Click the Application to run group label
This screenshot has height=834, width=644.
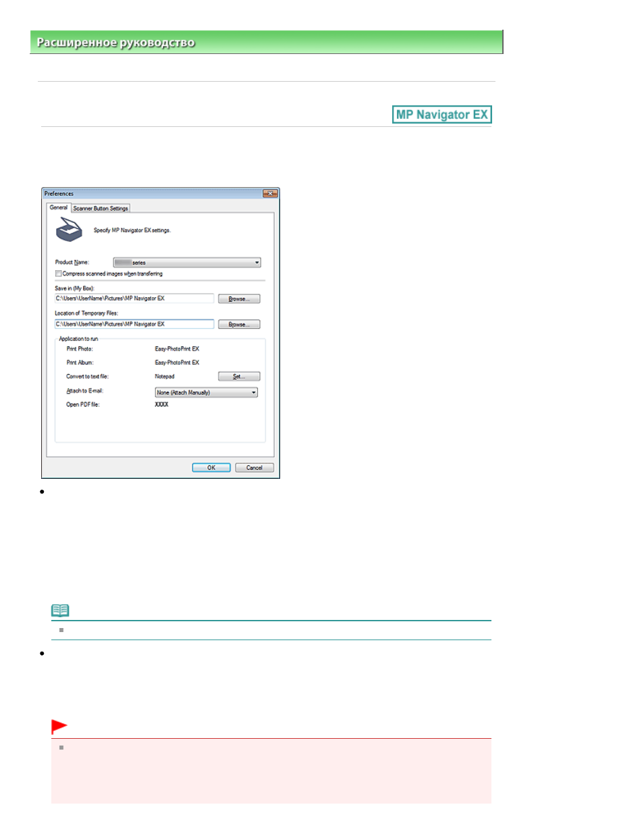78,339
